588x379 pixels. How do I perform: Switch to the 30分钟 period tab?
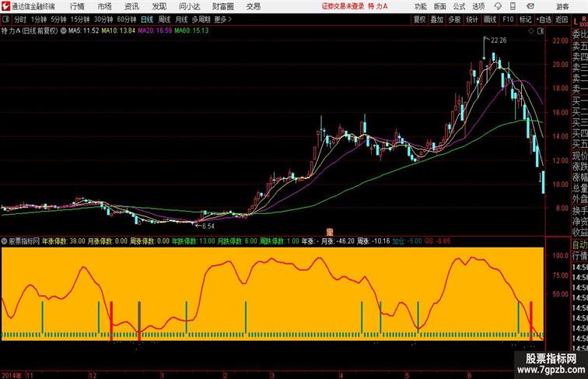click(103, 19)
